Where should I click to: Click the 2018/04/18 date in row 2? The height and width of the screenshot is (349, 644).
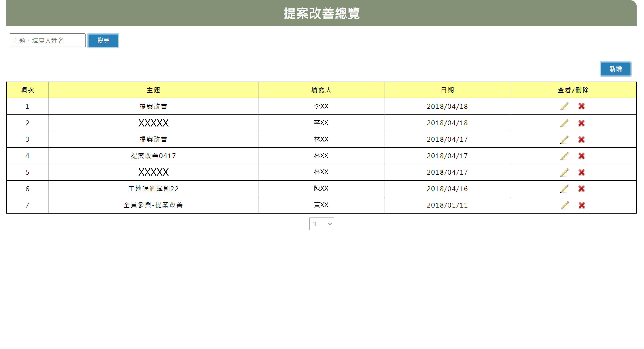click(447, 123)
